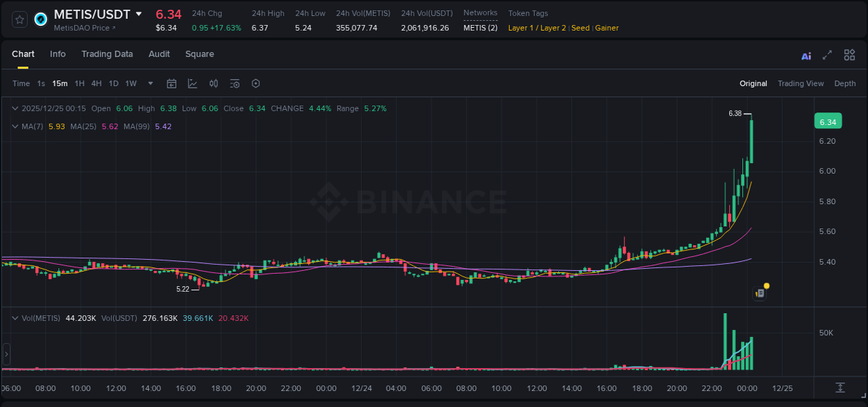The height and width of the screenshot is (407, 868).
Task: Add METIS/USDT to favorites via star icon
Action: pos(19,19)
